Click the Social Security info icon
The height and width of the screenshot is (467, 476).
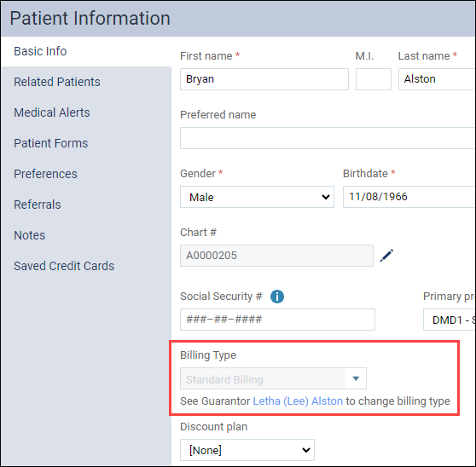[277, 297]
